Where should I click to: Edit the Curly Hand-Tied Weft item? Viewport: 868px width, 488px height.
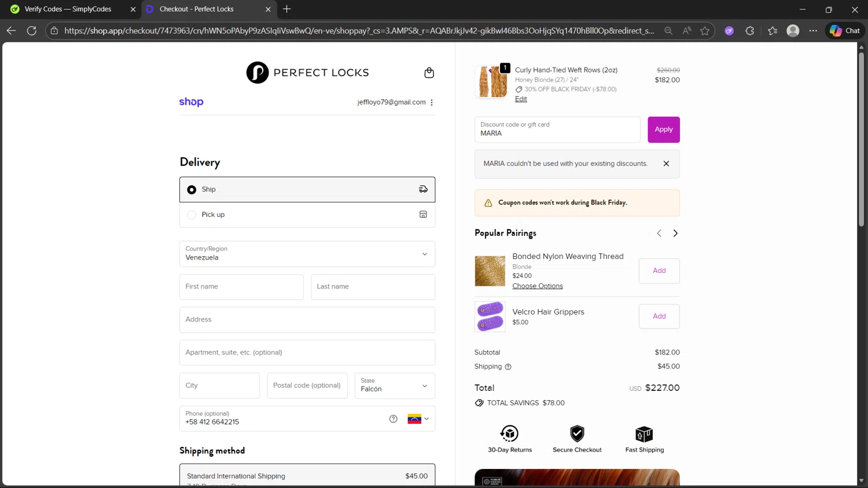521,99
